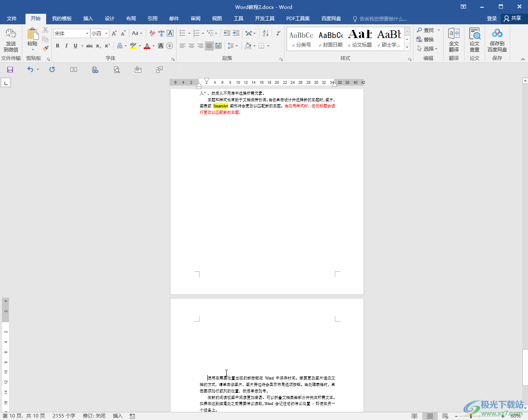Click the Save icon in quick access toolbar
Screen dimensions: 528x420
[x=10, y=70]
